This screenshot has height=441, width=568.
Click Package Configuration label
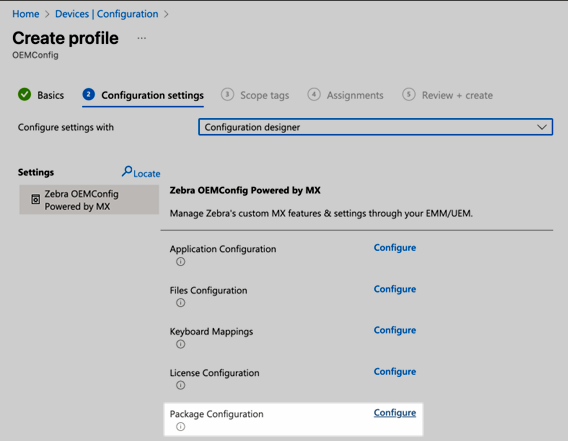pos(217,414)
